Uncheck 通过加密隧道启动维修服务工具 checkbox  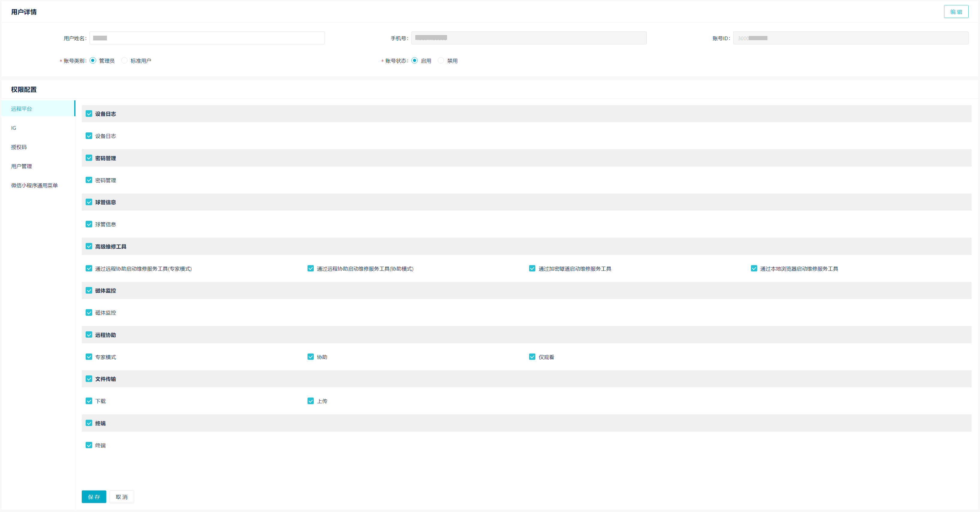click(532, 268)
